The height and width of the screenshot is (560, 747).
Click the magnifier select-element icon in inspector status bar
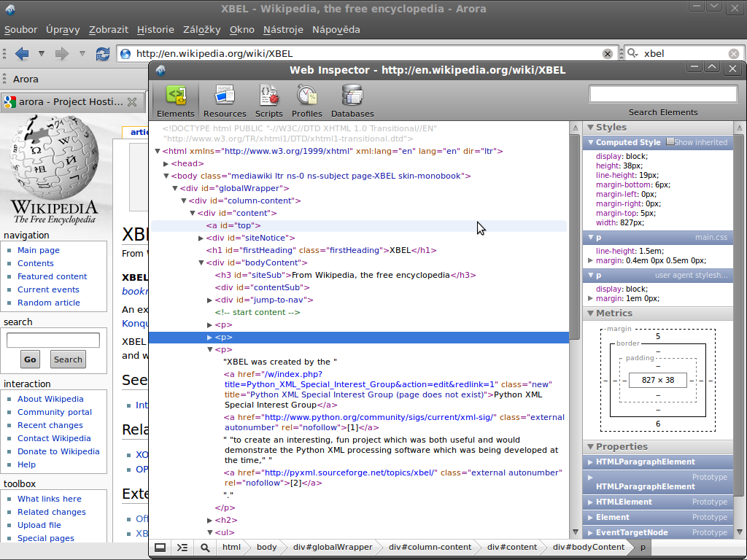tap(205, 548)
